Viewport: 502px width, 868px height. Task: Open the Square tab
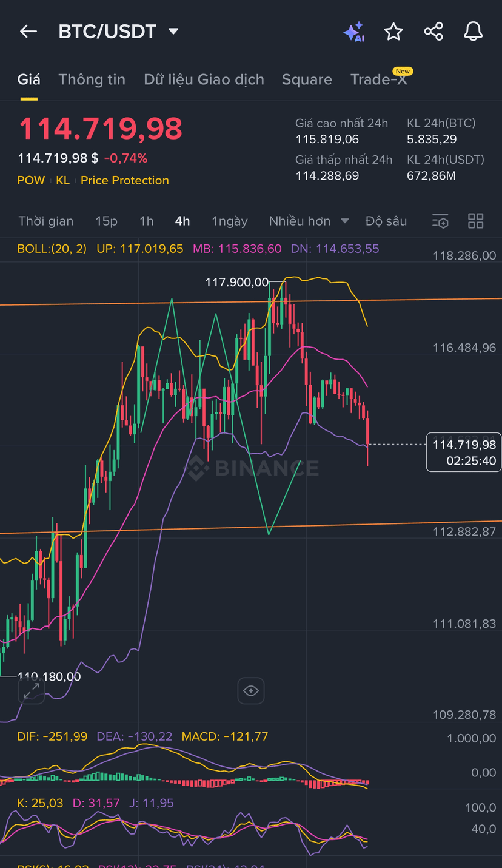click(307, 79)
